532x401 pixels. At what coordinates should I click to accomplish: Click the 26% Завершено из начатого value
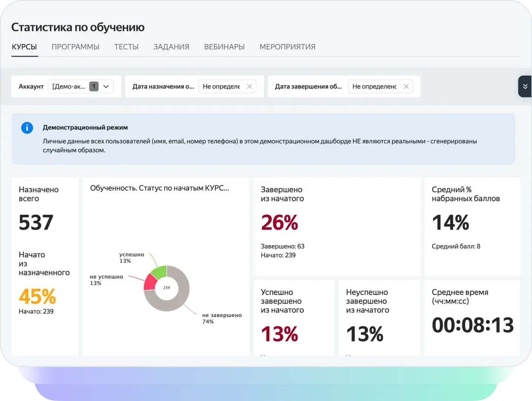pos(280,222)
